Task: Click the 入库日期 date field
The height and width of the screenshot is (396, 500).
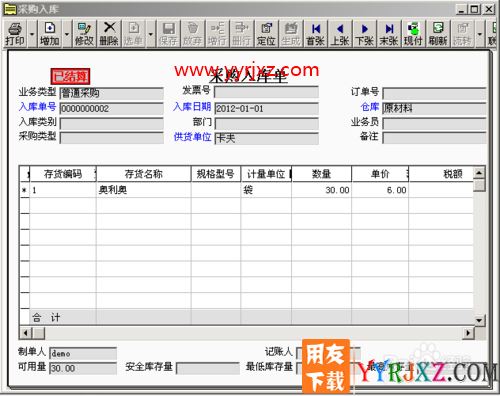Action: (266, 109)
